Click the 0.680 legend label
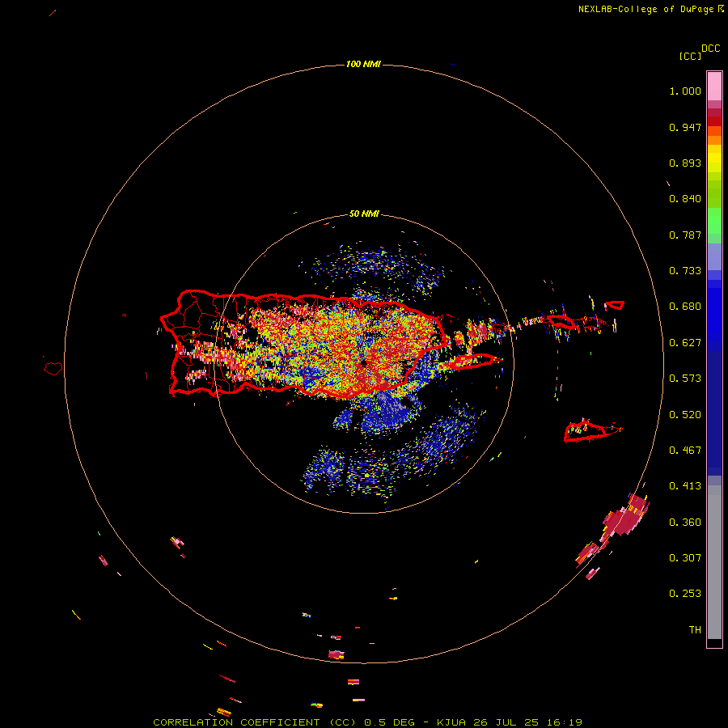 [685, 307]
